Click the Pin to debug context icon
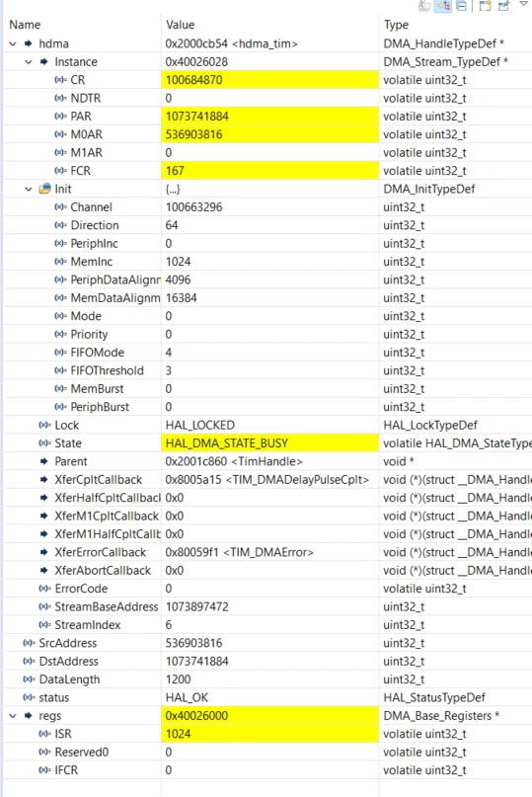The height and width of the screenshot is (797, 532). tap(503, 6)
